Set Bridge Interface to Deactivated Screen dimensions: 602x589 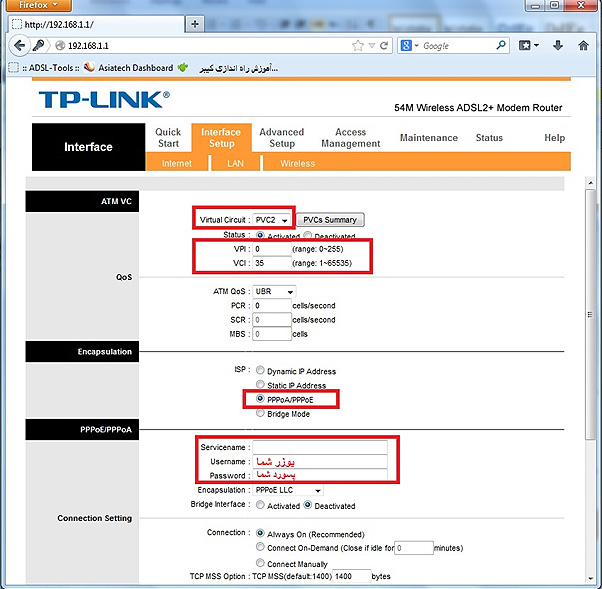308,505
